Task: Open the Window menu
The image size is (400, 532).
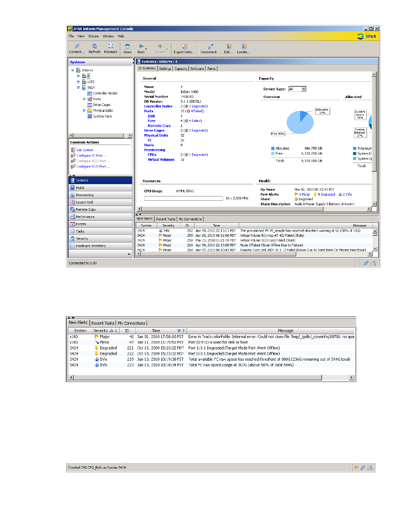Action: pyautogui.click(x=108, y=36)
